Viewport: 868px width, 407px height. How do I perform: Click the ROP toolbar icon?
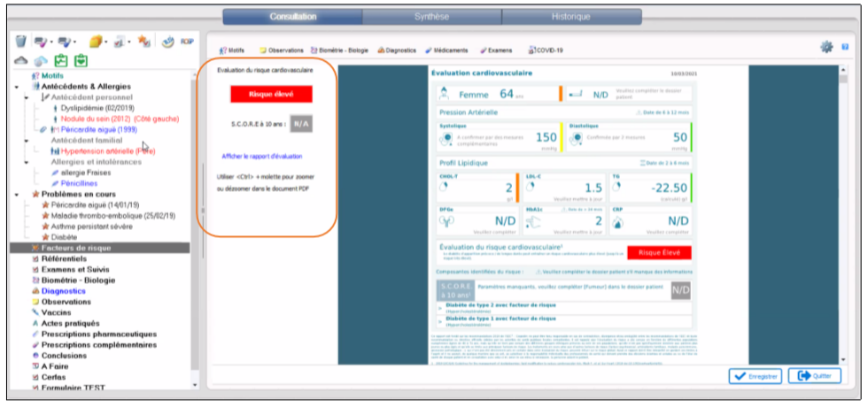coord(187,42)
